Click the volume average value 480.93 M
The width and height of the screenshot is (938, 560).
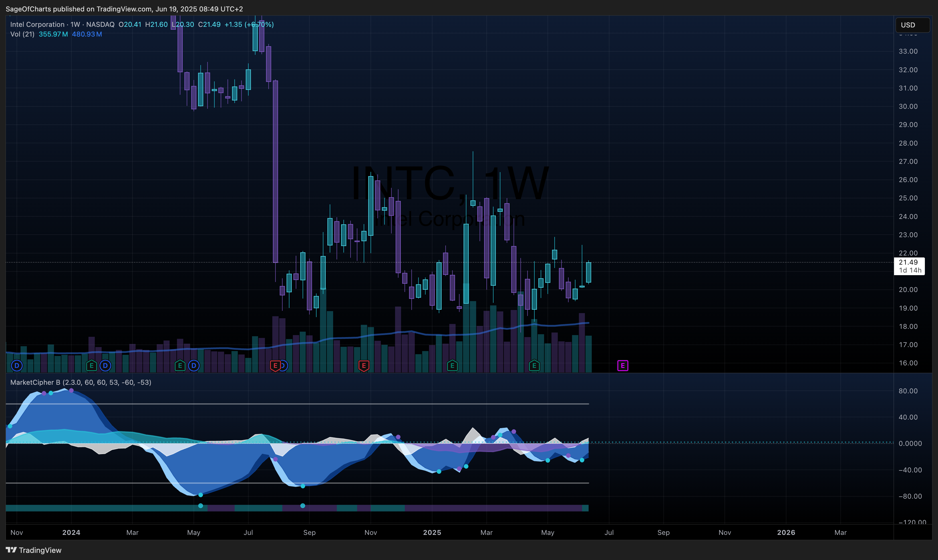click(x=87, y=34)
